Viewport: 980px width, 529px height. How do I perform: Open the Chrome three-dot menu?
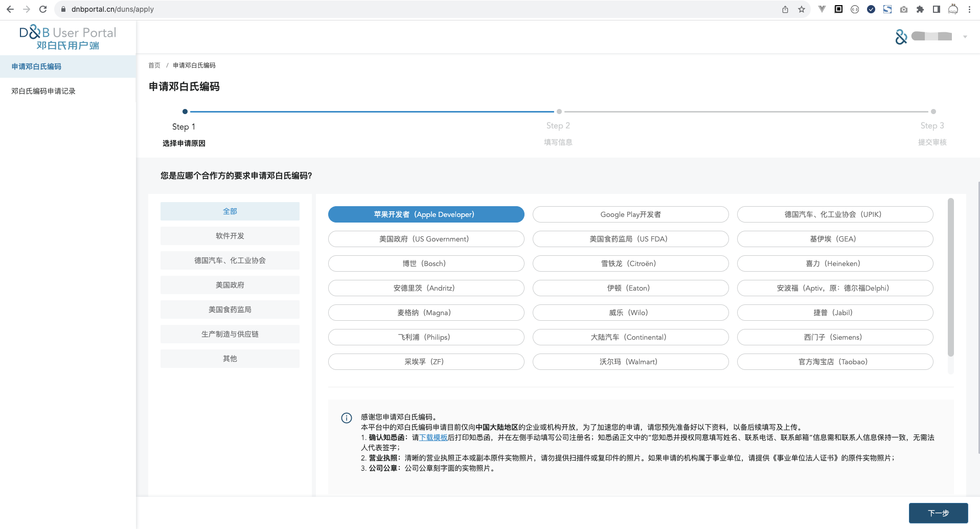coord(969,9)
